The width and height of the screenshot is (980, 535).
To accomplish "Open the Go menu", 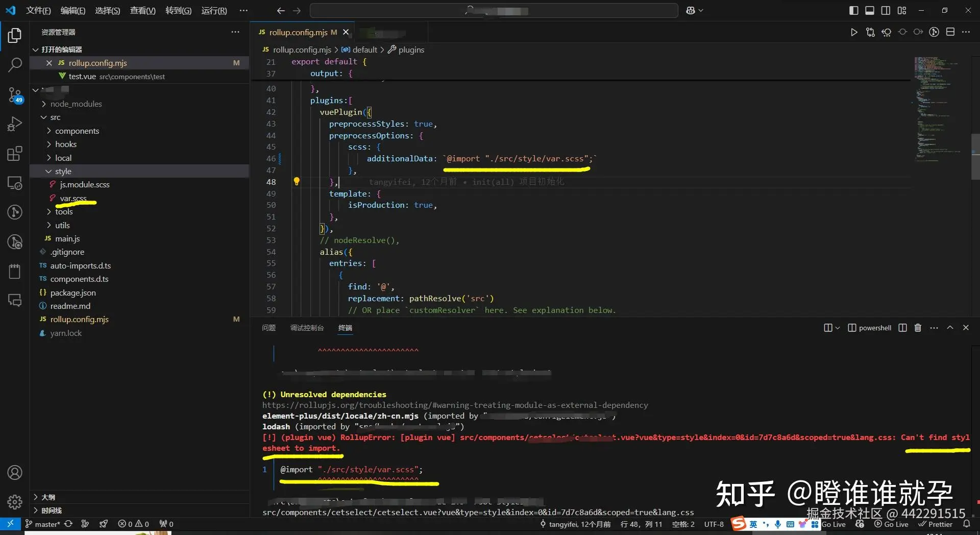I will 178,10.
